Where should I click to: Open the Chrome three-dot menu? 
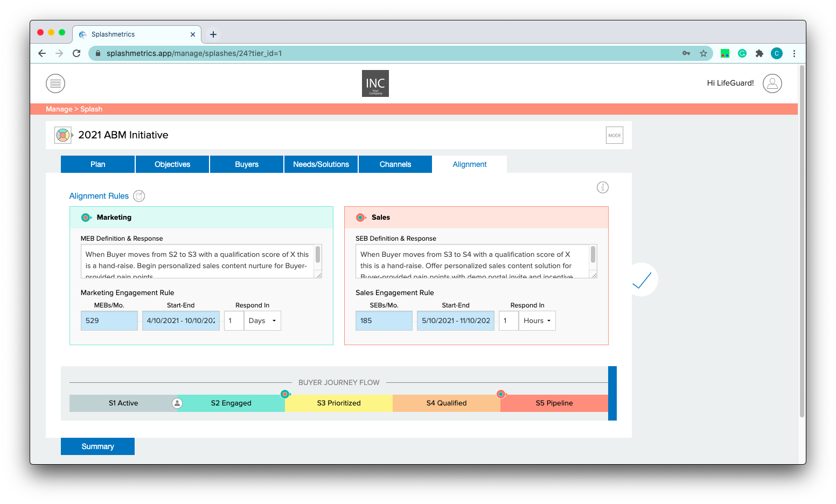click(794, 53)
